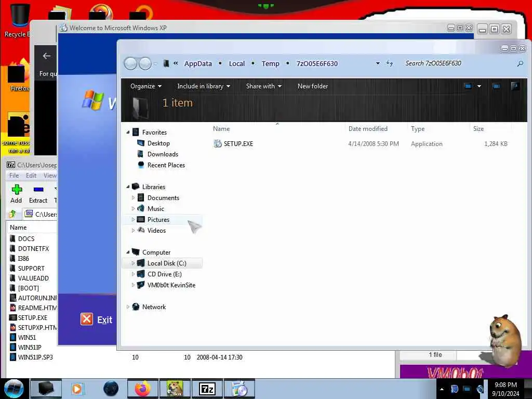The image size is (532, 399).
Task: Open the disc setup icon on taskbar
Action: (x=240, y=389)
